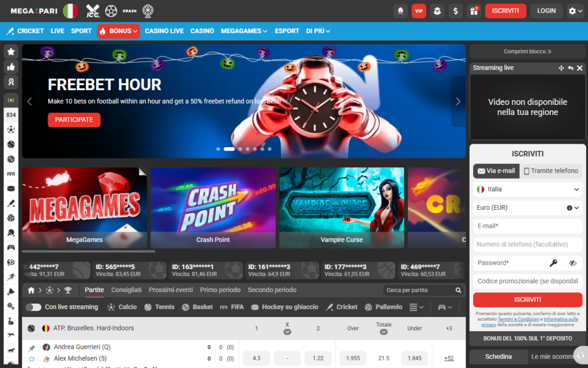Click Cerca per partita search field
Image resolution: width=588 pixels, height=368 pixels.
tap(419, 290)
